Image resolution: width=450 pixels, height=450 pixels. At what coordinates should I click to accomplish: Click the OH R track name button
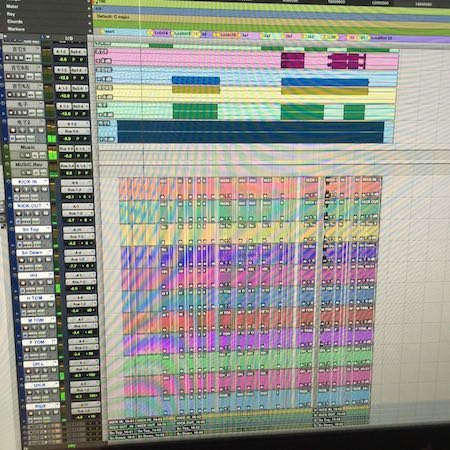pos(41,385)
